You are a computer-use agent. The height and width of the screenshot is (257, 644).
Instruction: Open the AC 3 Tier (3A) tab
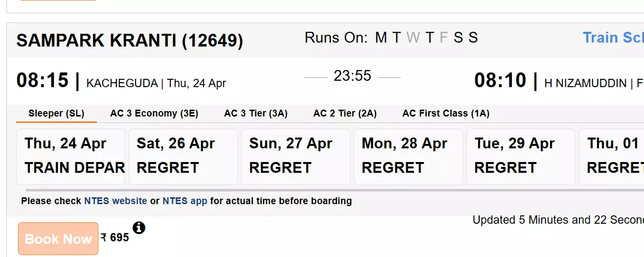pyautogui.click(x=256, y=114)
